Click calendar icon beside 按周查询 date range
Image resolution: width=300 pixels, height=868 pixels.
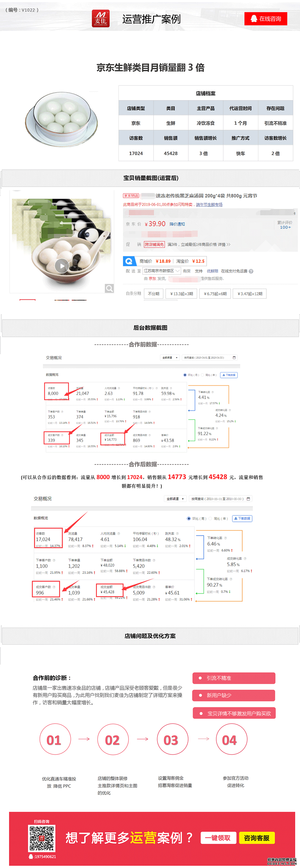click(x=248, y=499)
